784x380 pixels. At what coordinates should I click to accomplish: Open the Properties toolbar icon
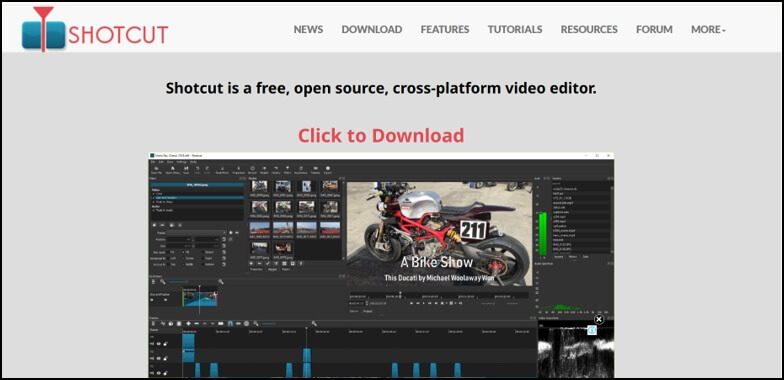point(238,168)
